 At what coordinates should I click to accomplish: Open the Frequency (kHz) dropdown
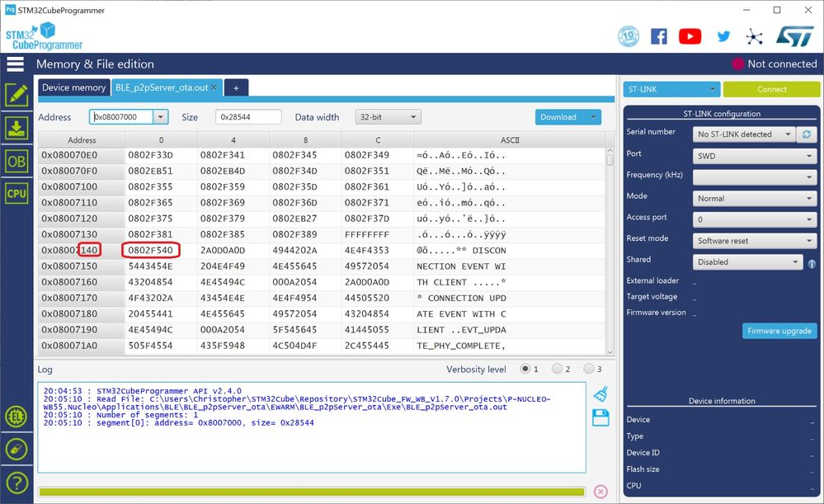tap(754, 177)
